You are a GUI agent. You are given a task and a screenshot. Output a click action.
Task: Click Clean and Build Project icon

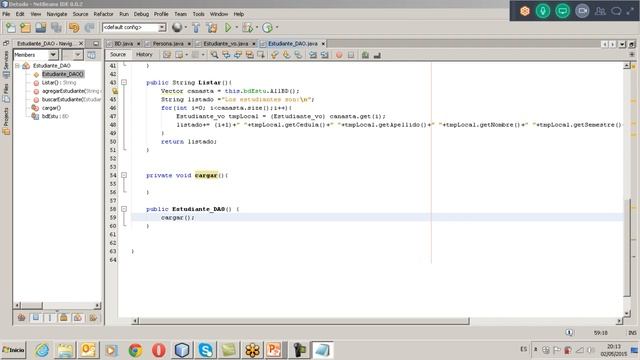coord(211,27)
